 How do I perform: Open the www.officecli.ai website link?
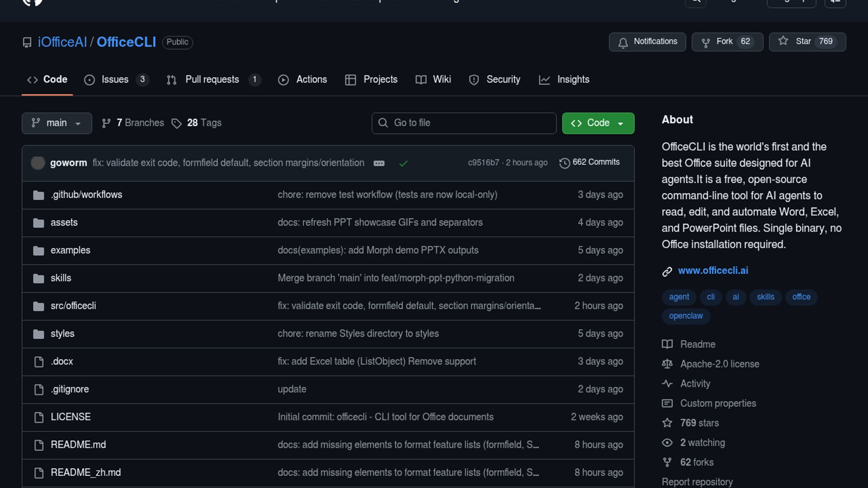[x=712, y=271]
